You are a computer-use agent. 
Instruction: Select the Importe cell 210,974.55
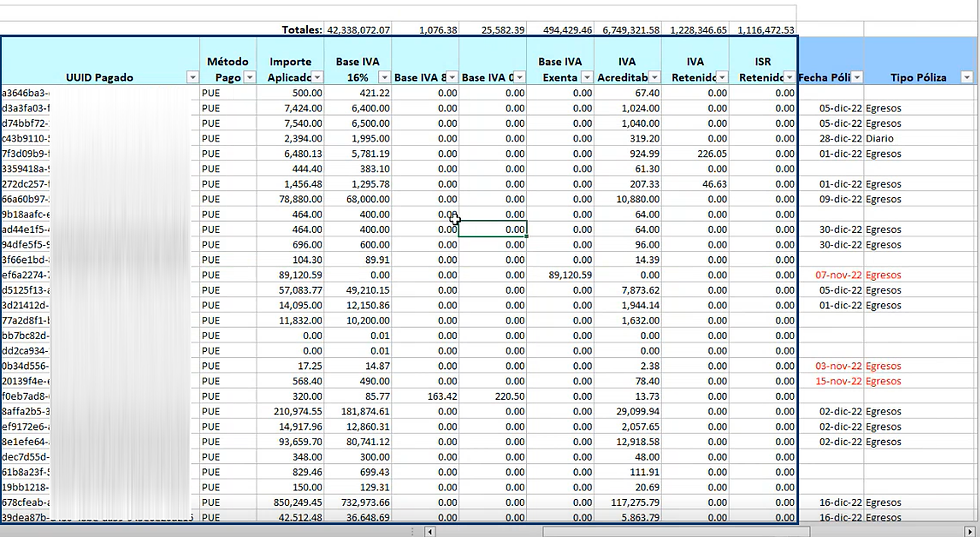291,411
